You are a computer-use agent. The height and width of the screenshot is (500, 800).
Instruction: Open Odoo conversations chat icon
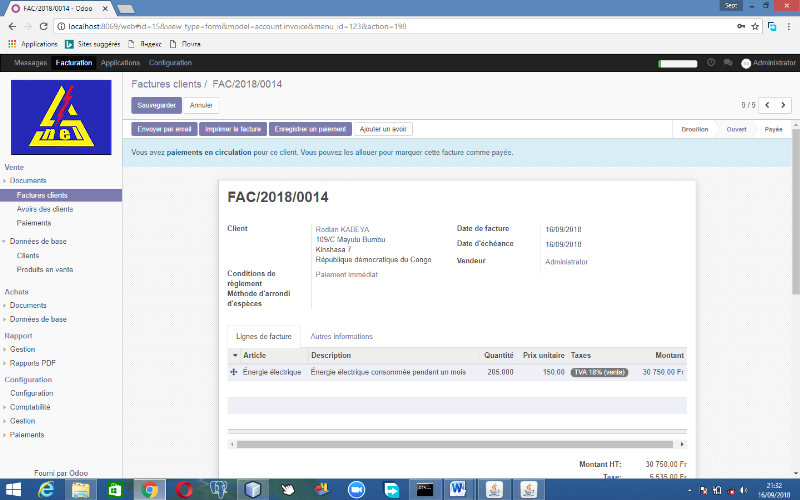pyautogui.click(x=728, y=63)
